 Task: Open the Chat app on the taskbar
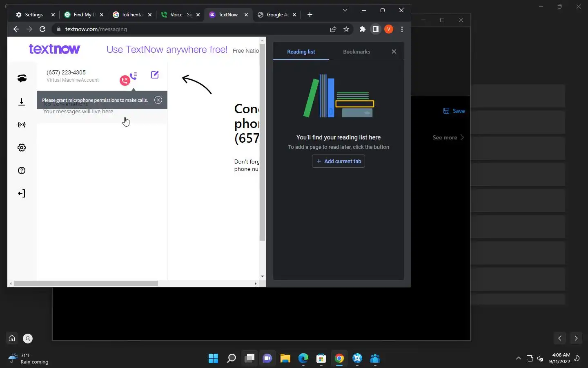tap(267, 359)
